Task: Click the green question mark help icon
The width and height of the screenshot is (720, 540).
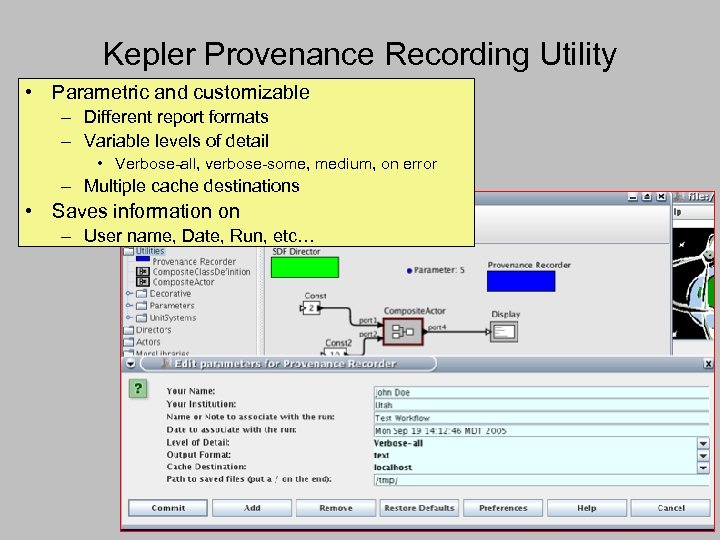Action: 138,388
